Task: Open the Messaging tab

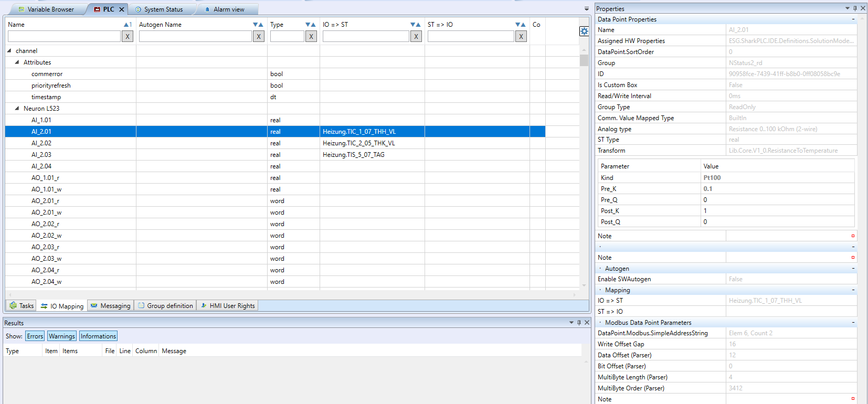Action: (x=110, y=306)
